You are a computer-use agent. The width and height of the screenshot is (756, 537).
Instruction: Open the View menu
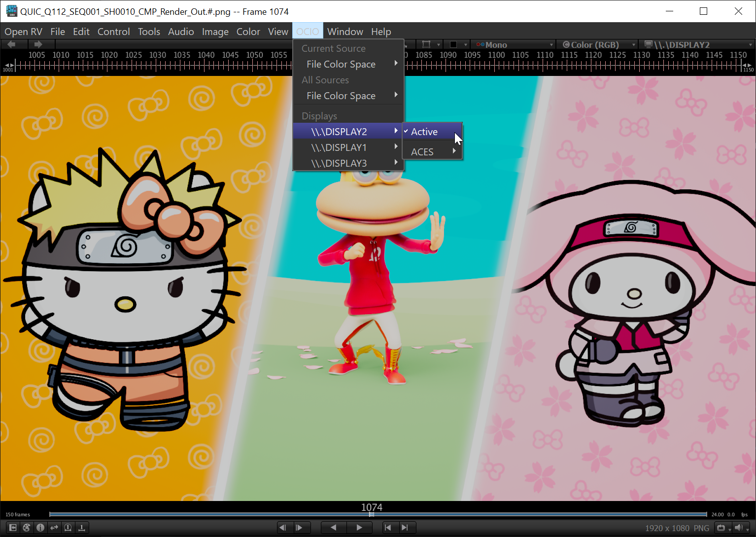(278, 32)
